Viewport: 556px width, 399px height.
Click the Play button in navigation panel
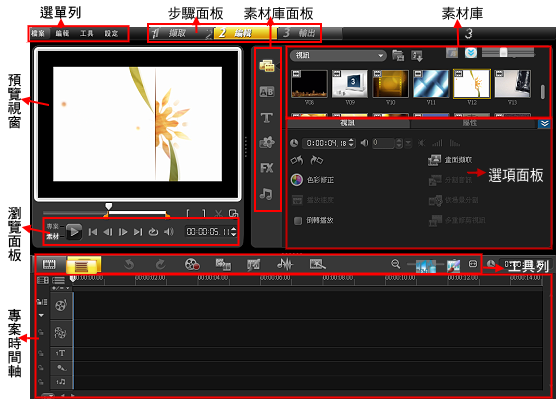(x=74, y=232)
